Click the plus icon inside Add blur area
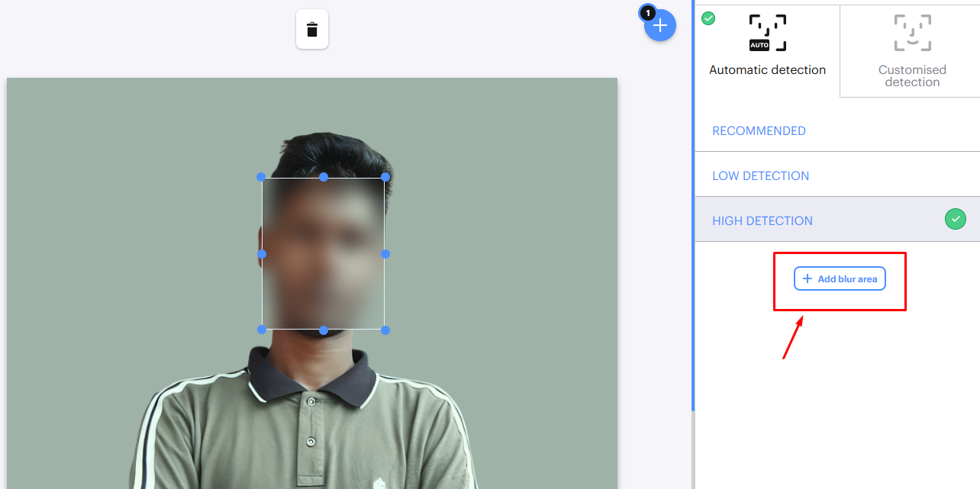 click(x=808, y=278)
